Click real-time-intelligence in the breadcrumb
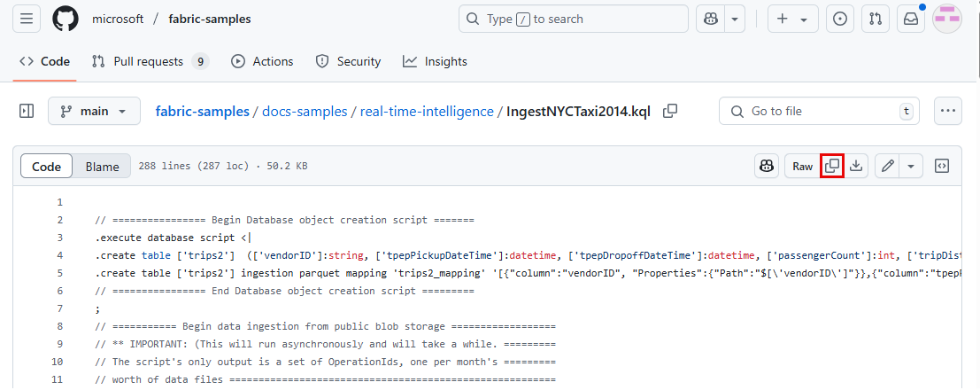Screen dimensions: 980x390 (427, 112)
